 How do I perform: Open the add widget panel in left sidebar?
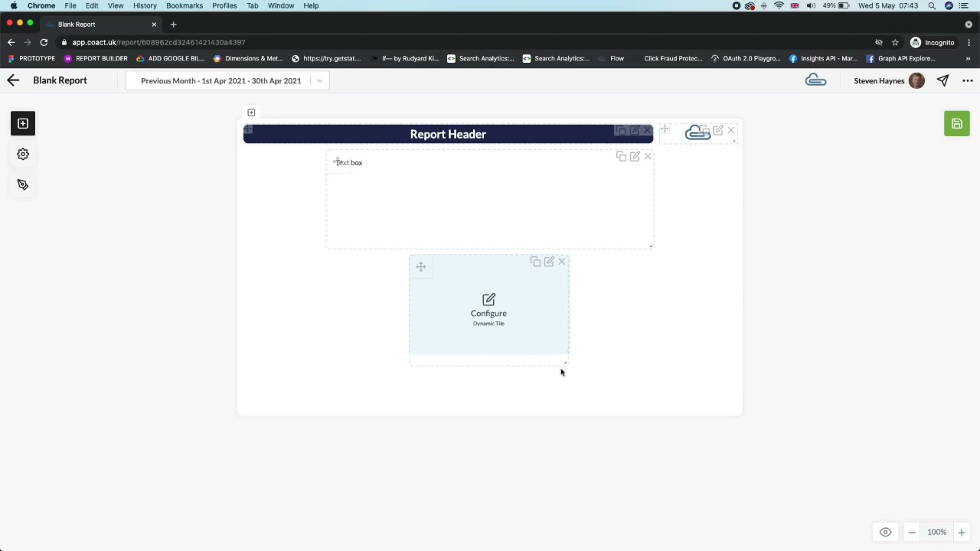(x=23, y=123)
